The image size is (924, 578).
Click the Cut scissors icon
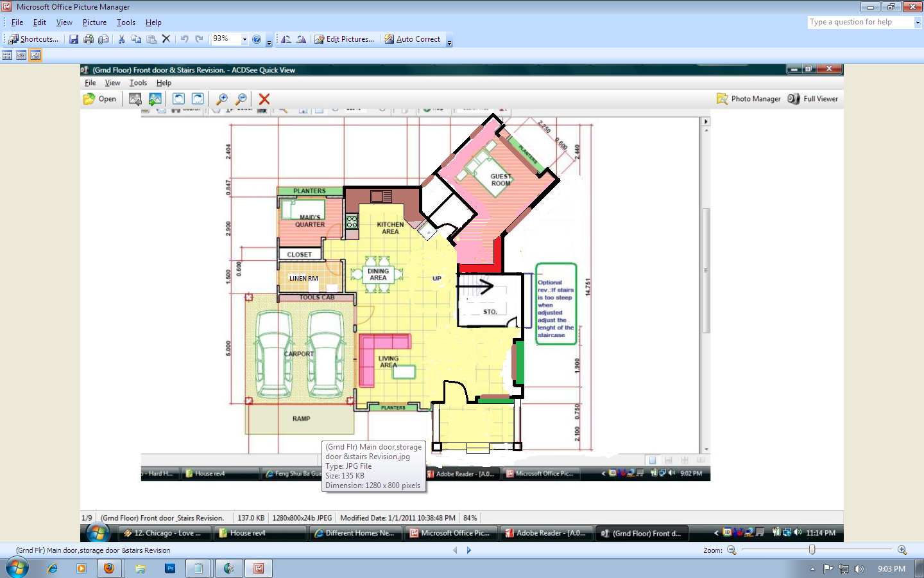pyautogui.click(x=121, y=39)
